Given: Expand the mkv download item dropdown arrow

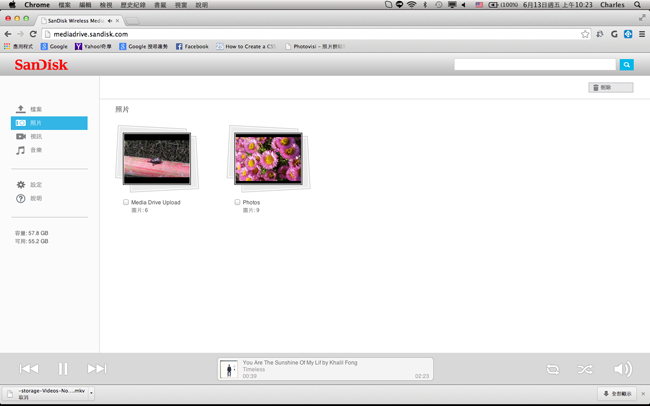Looking at the screenshot, I should (91, 393).
